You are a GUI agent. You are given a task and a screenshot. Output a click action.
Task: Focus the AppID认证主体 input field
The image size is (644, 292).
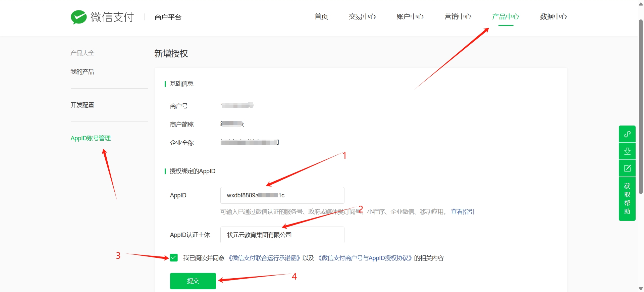pyautogui.click(x=282, y=235)
